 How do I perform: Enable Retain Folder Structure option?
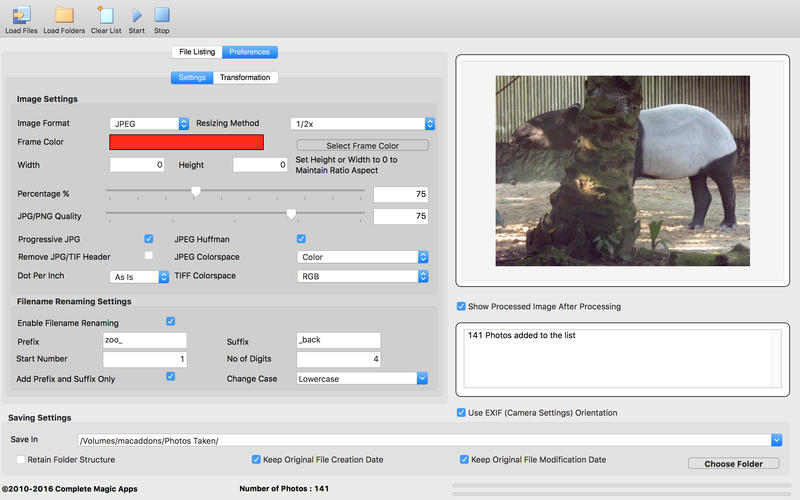pyautogui.click(x=21, y=460)
